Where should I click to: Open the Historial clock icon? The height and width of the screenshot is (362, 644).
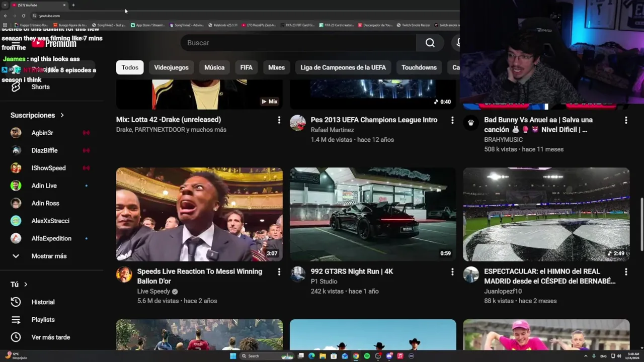point(16,302)
